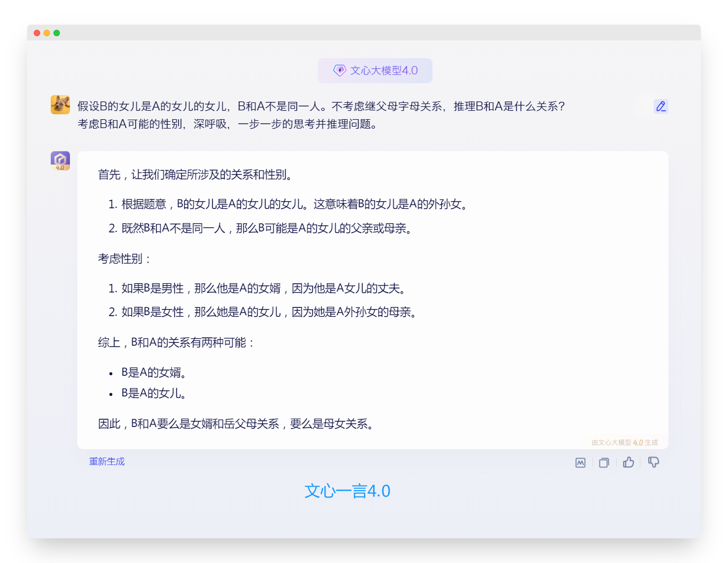Click the 文心 4.0 bot avatar

pos(60,161)
